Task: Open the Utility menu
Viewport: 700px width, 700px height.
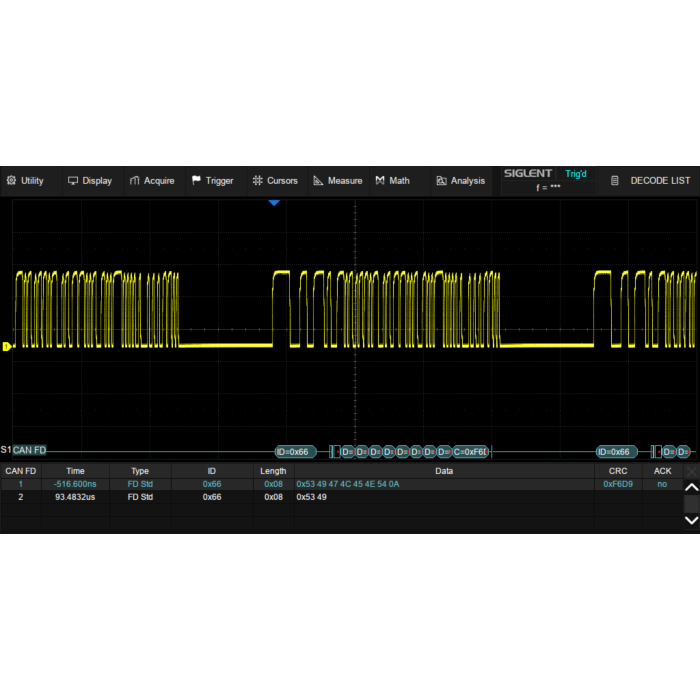Action: coord(25,181)
